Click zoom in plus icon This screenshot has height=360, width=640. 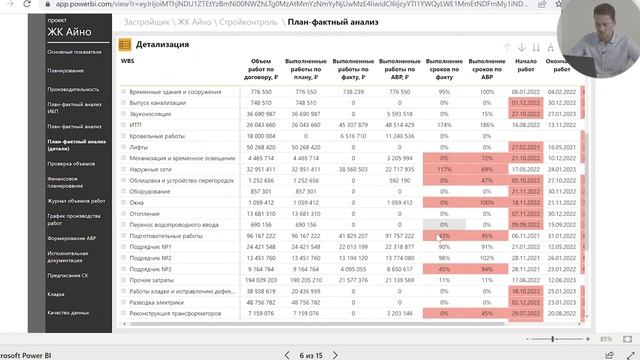(x=588, y=339)
